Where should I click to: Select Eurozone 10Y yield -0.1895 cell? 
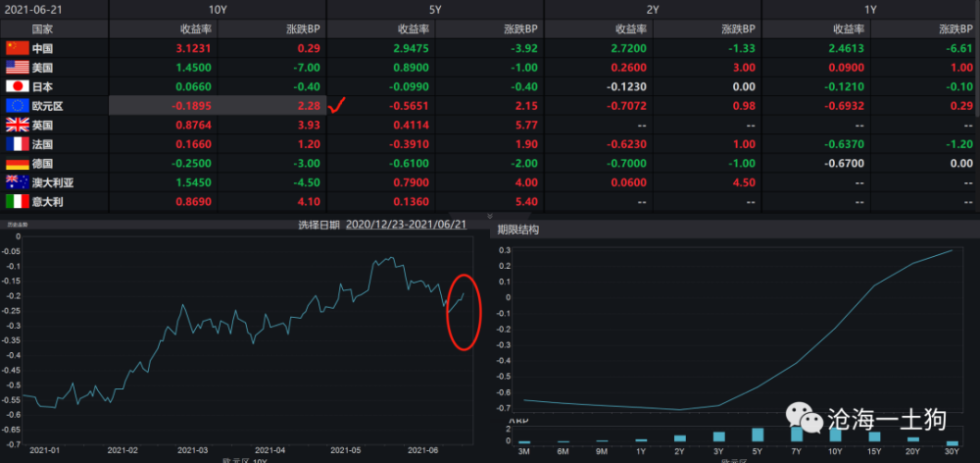point(163,106)
